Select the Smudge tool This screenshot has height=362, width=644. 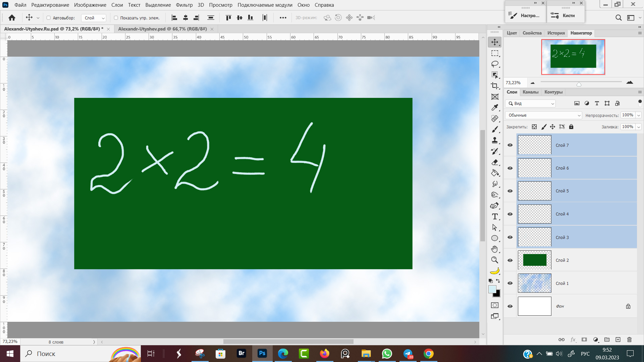495,184
